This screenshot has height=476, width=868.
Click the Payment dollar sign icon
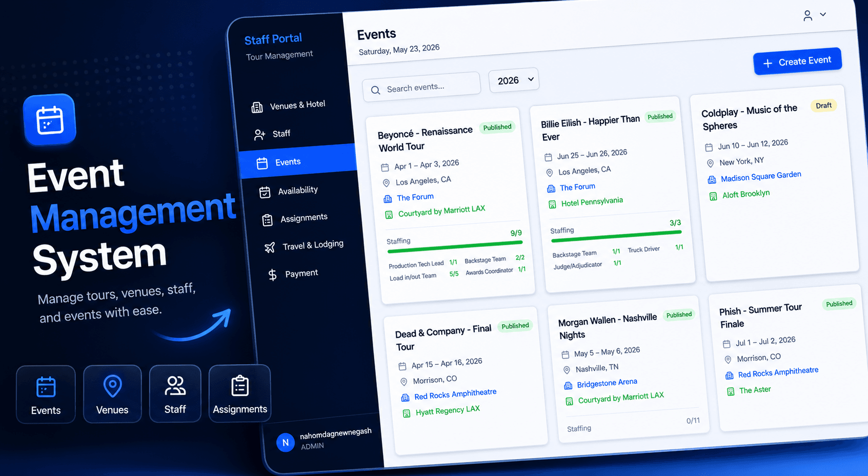coord(273,275)
